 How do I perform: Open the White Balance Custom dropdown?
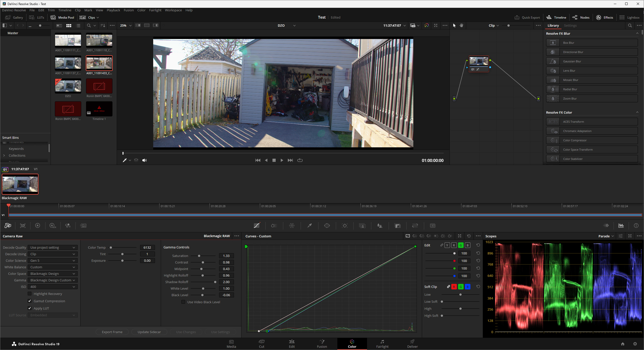tap(53, 267)
